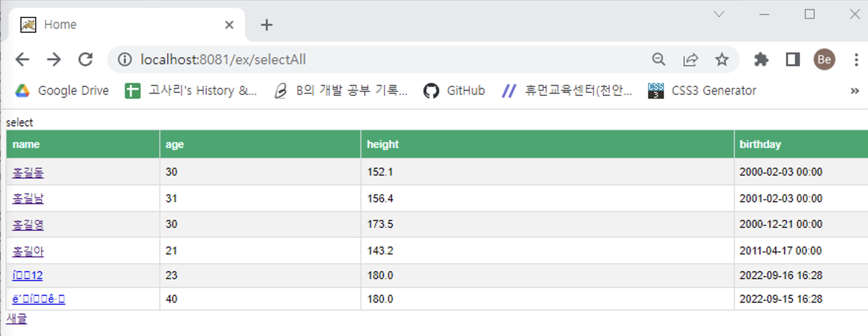
Task: Open the Be profile avatar
Action: tap(824, 60)
